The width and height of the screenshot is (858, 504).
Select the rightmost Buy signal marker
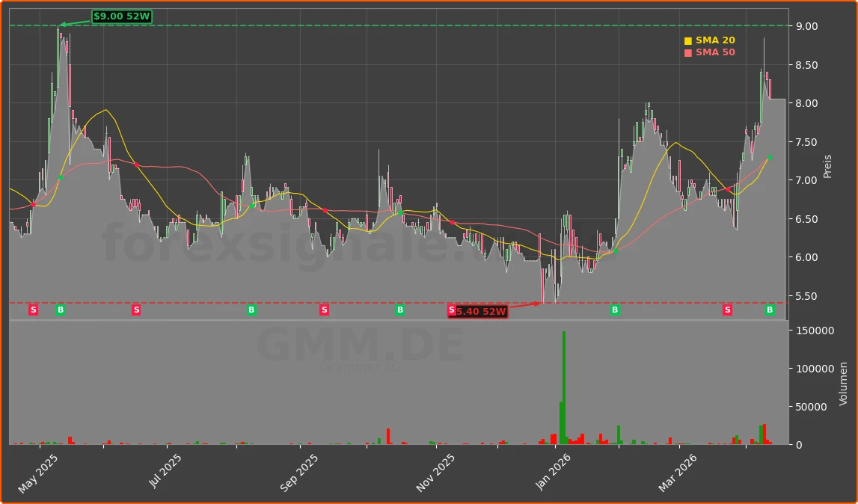click(769, 309)
